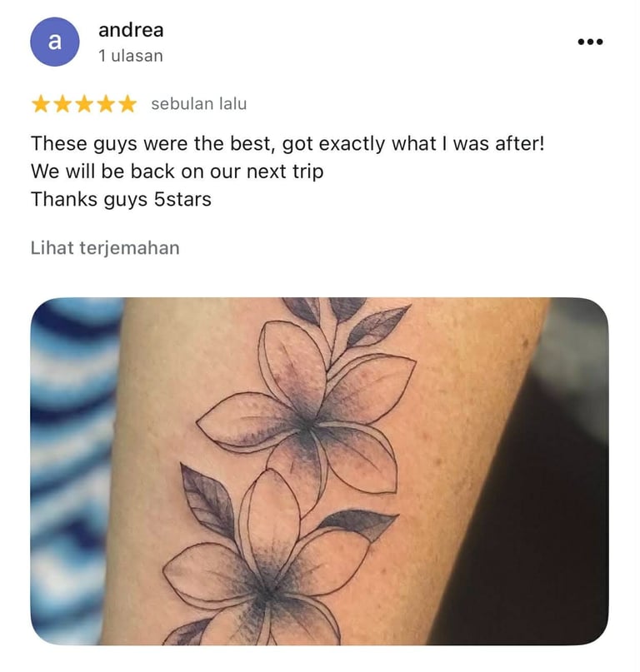The width and height of the screenshot is (640, 672).
Task: Click the fifth yellow rating star
Action: click(x=127, y=104)
